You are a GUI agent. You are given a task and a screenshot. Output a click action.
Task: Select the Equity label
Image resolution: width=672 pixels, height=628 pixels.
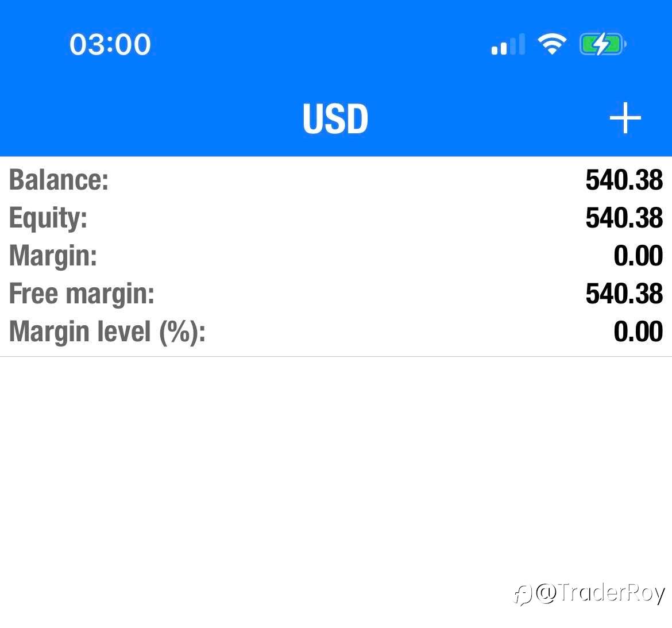pyautogui.click(x=48, y=218)
